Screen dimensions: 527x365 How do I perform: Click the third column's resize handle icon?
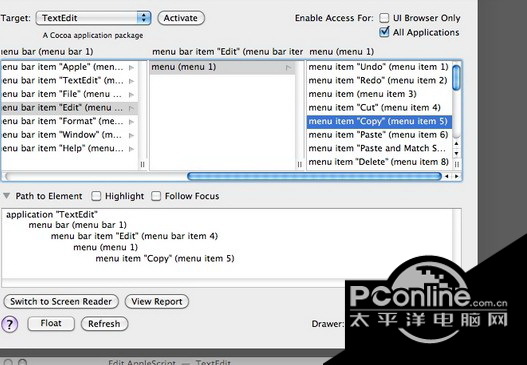pos(456,164)
